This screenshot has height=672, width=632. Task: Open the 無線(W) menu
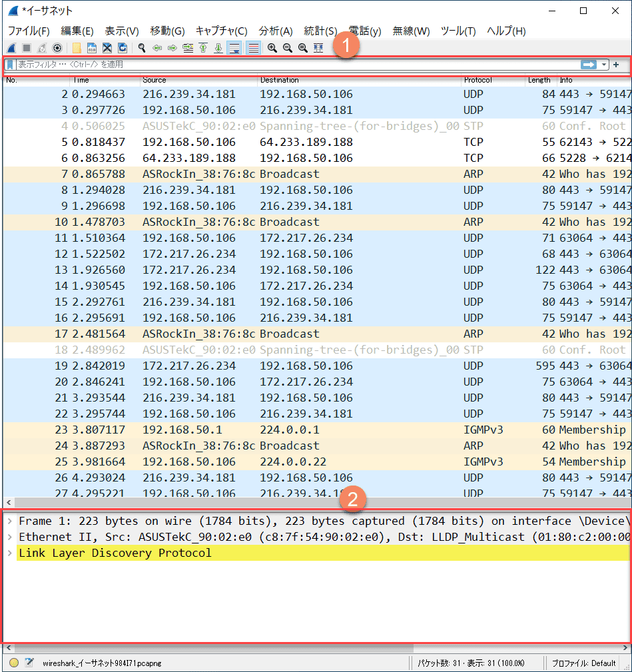click(x=412, y=31)
